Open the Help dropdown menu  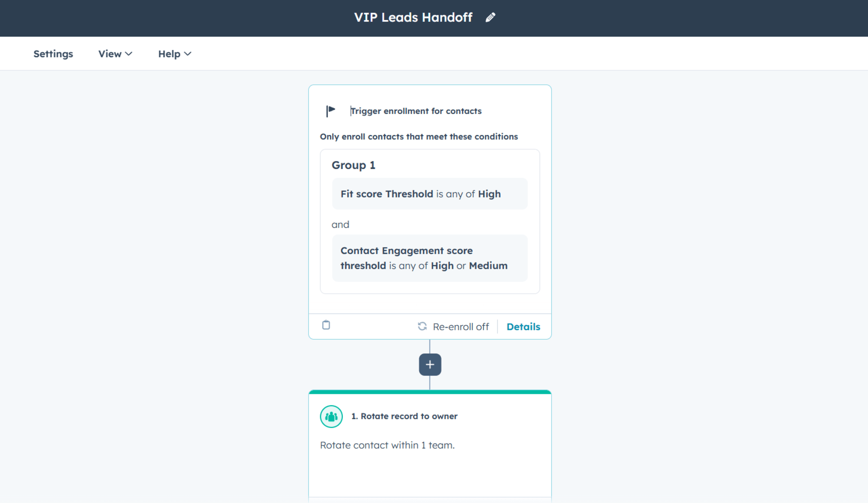click(174, 54)
